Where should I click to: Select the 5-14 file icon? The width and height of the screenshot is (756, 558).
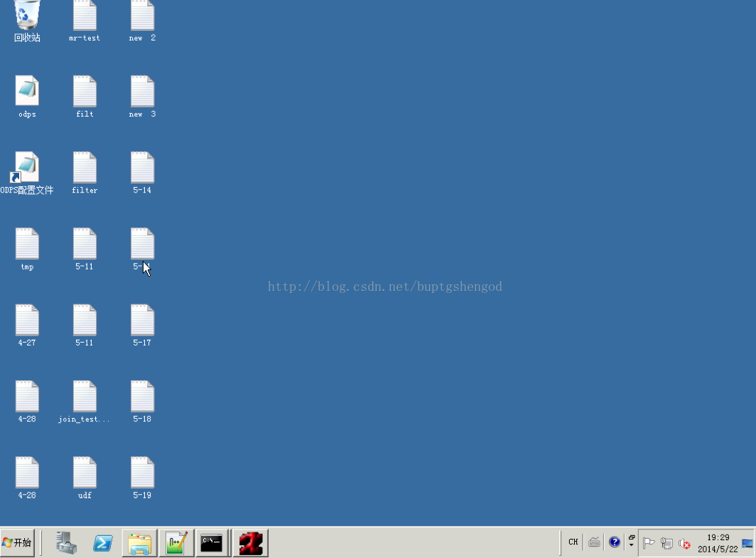point(142,173)
